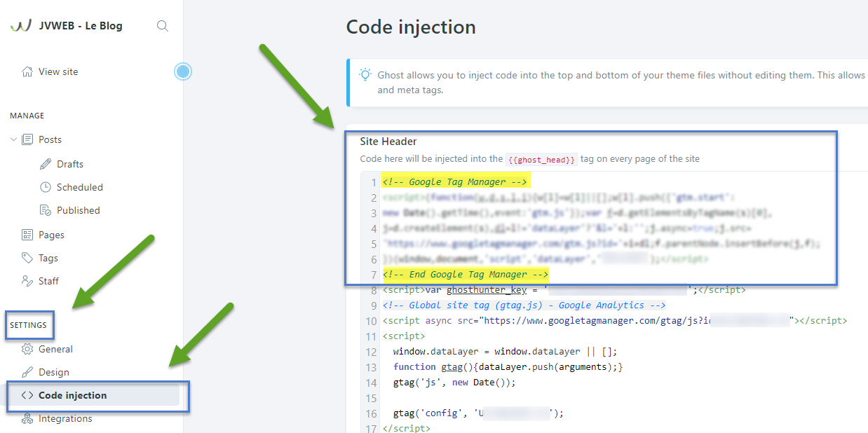
Task: Click the googletagmanager.com/gtm.js URL line 5
Action: click(x=602, y=244)
